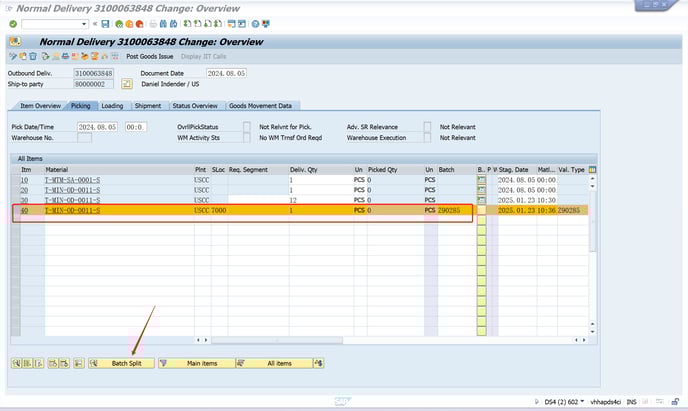Click the Pick Date input field
This screenshot has height=411, width=688.
click(x=99, y=127)
